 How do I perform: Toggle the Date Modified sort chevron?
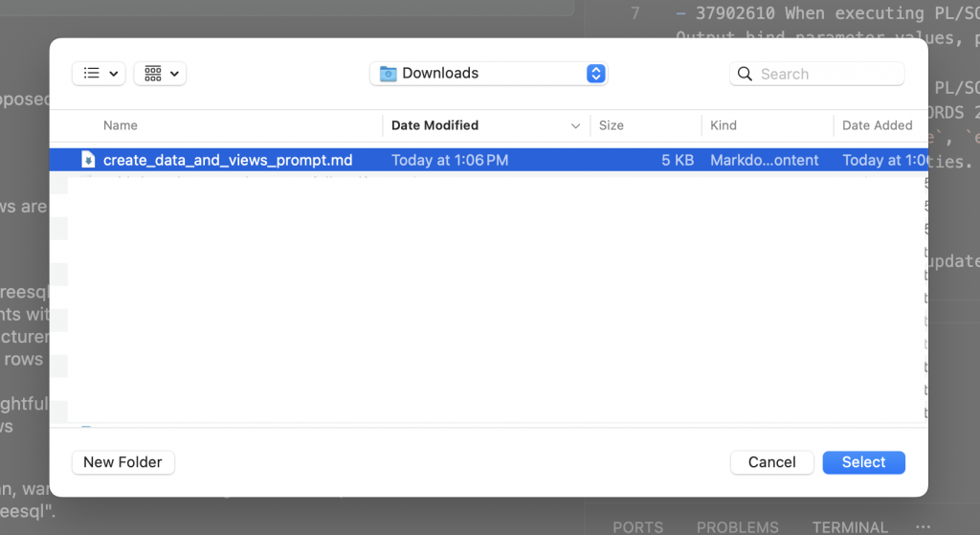[x=575, y=126]
